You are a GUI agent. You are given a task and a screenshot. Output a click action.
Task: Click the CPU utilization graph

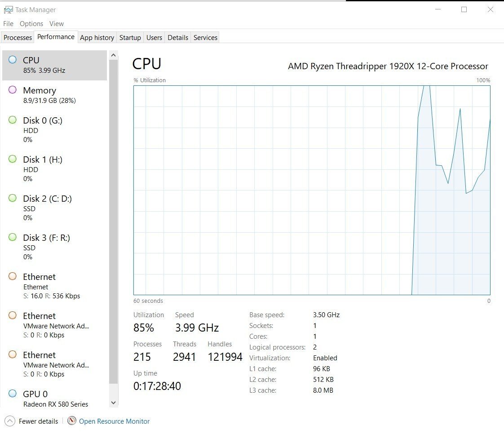coord(312,190)
